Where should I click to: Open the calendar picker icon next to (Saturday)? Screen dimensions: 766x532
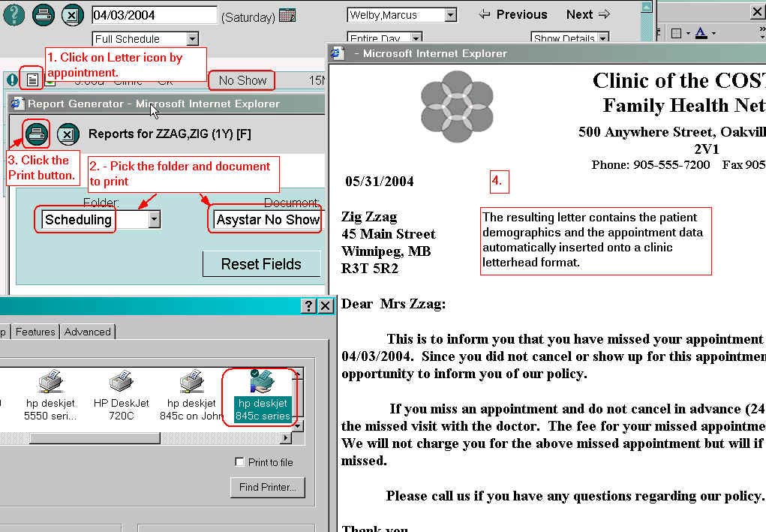coord(287,16)
